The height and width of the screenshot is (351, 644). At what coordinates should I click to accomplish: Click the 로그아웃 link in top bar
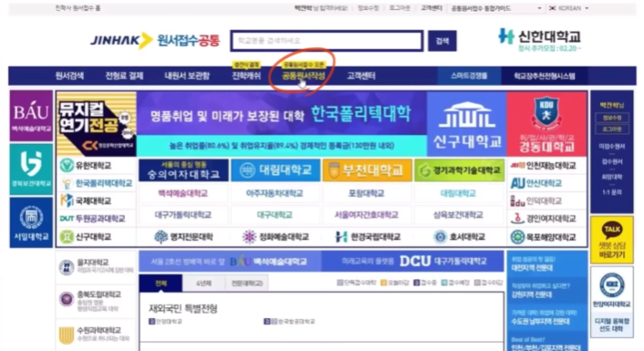400,8
